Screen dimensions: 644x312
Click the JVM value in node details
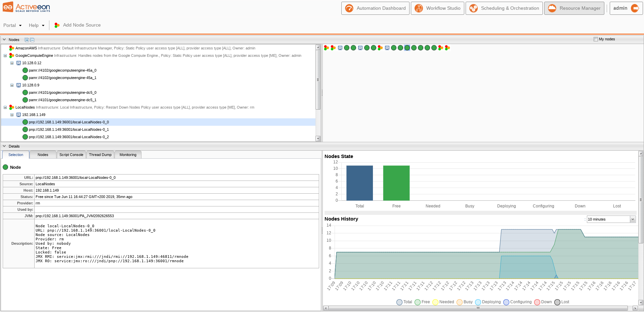pyautogui.click(x=177, y=216)
